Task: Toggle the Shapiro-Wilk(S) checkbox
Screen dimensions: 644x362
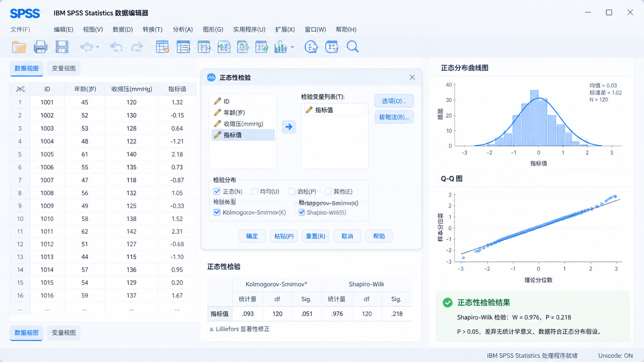Action: pos(302,212)
